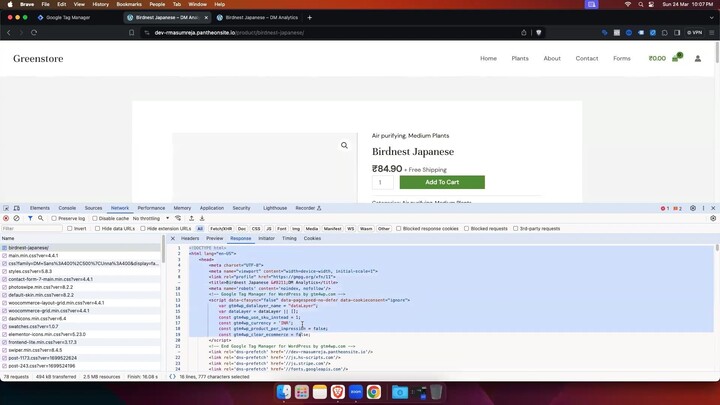Click the red error count badge in DevTools

click(x=665, y=208)
